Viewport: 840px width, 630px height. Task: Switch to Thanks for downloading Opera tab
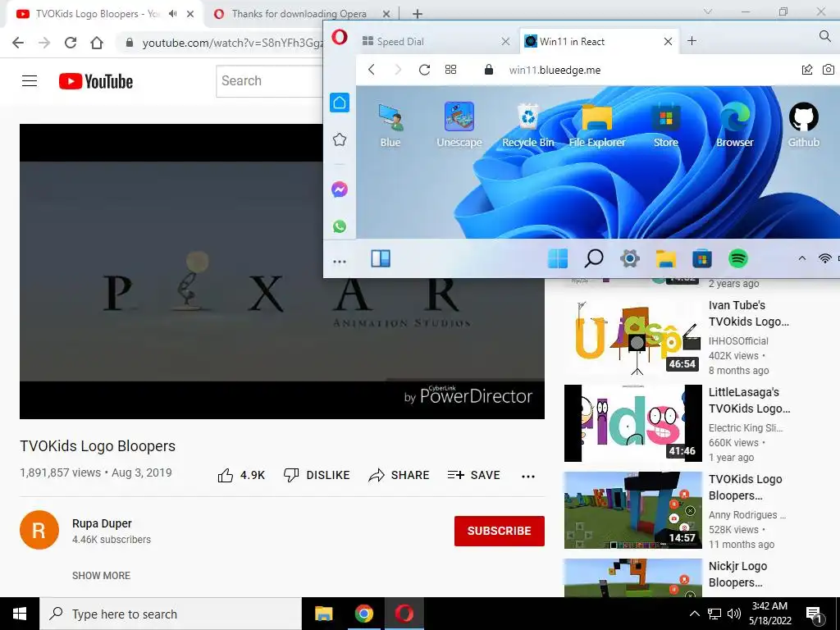tap(299, 14)
